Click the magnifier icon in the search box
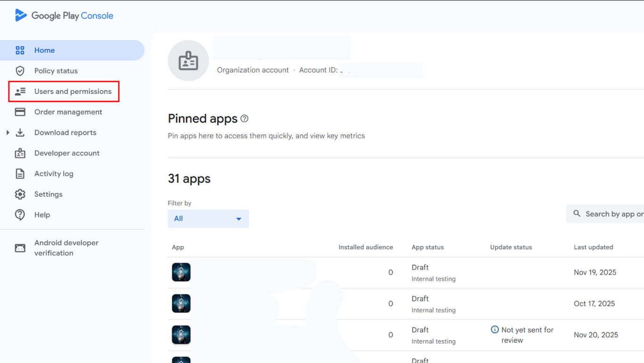Screen dimensions: 644x363 coord(577,213)
